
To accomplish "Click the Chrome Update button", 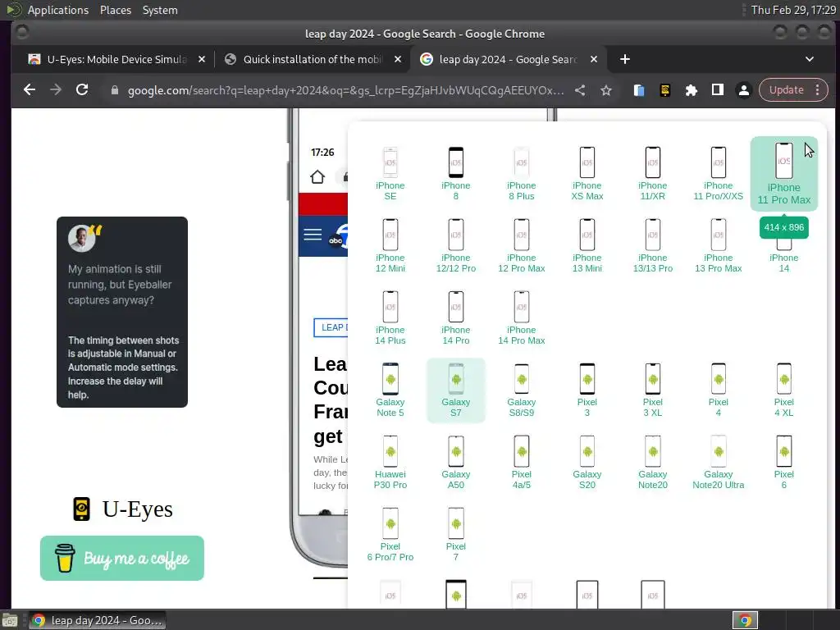I will point(793,90).
